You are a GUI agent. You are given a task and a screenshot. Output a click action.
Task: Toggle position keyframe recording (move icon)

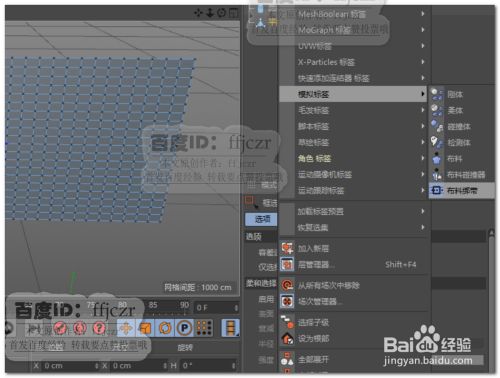coord(126,328)
